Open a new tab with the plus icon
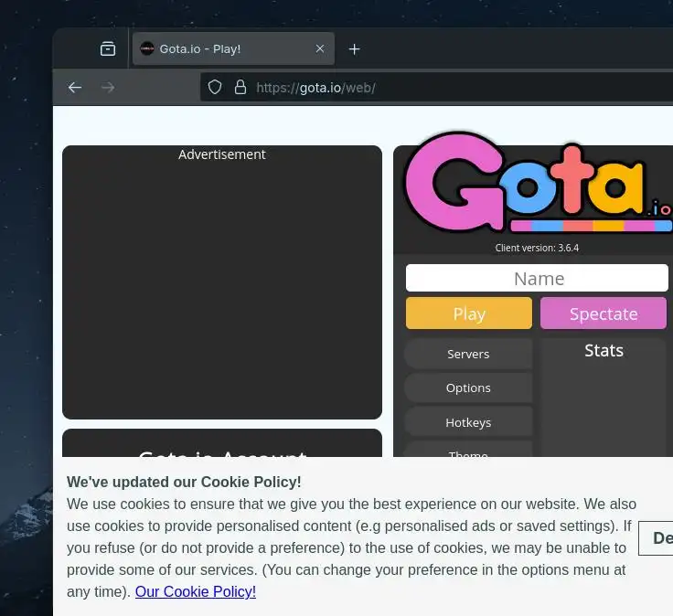 point(354,49)
